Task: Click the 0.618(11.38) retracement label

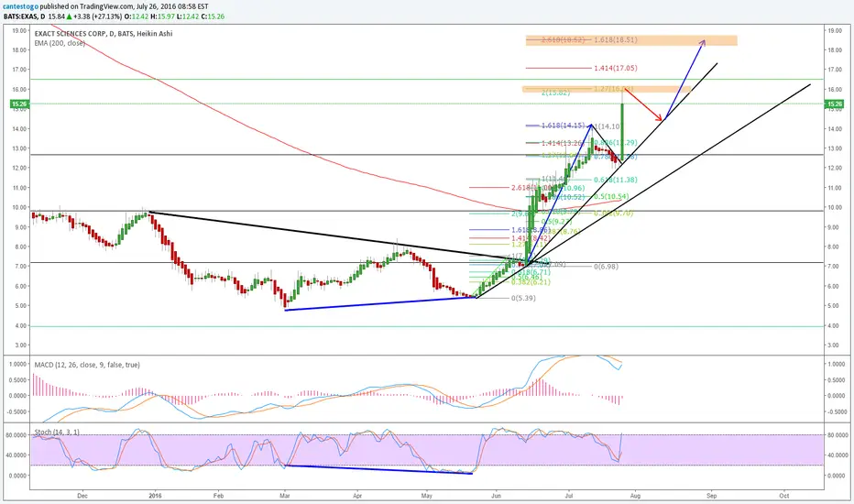Action: [616, 180]
